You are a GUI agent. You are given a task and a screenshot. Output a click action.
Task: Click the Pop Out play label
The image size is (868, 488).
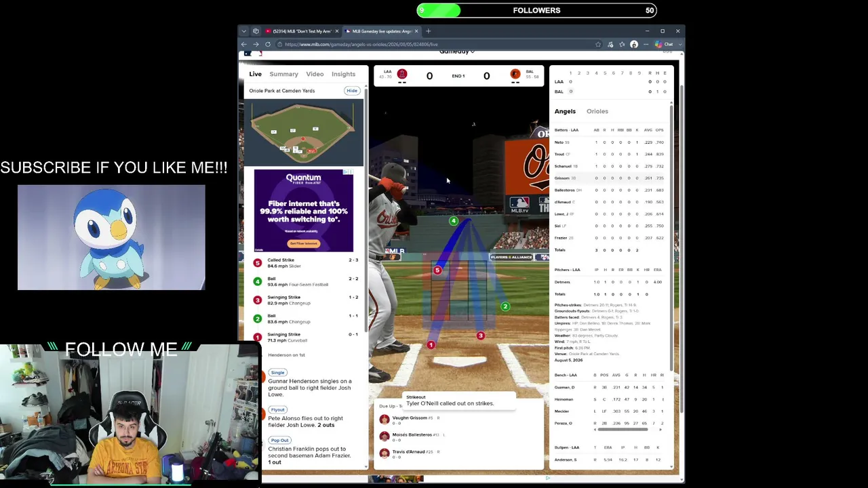(x=279, y=440)
